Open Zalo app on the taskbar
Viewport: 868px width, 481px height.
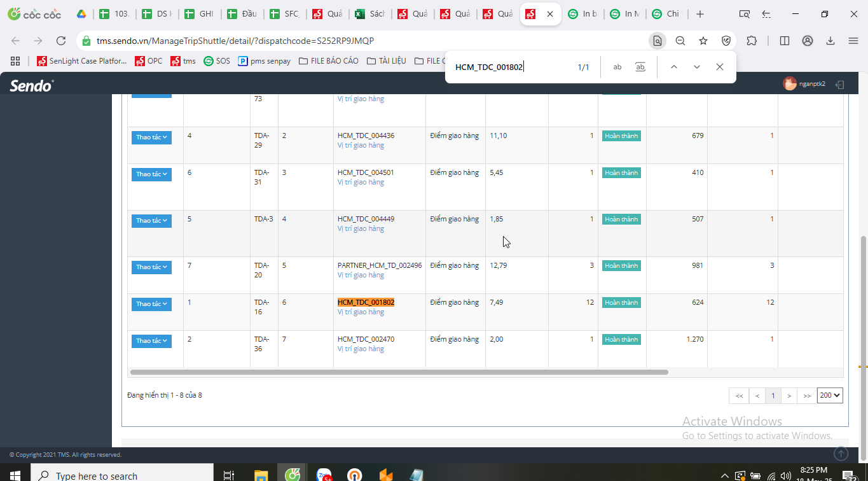(324, 475)
